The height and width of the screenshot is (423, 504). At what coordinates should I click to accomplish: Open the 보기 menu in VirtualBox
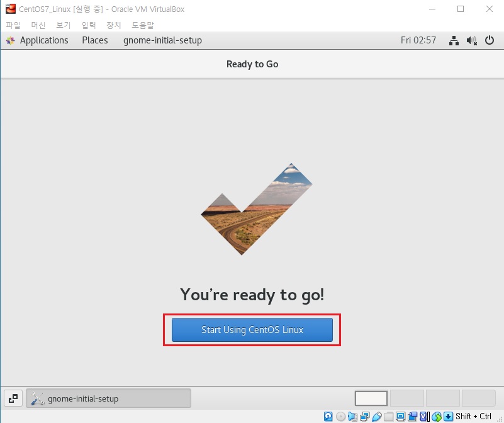(x=64, y=25)
